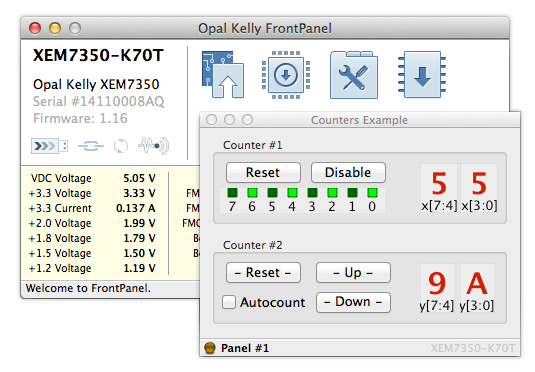Click LED indicator for bit 0
The image size is (535, 372).
tap(372, 193)
